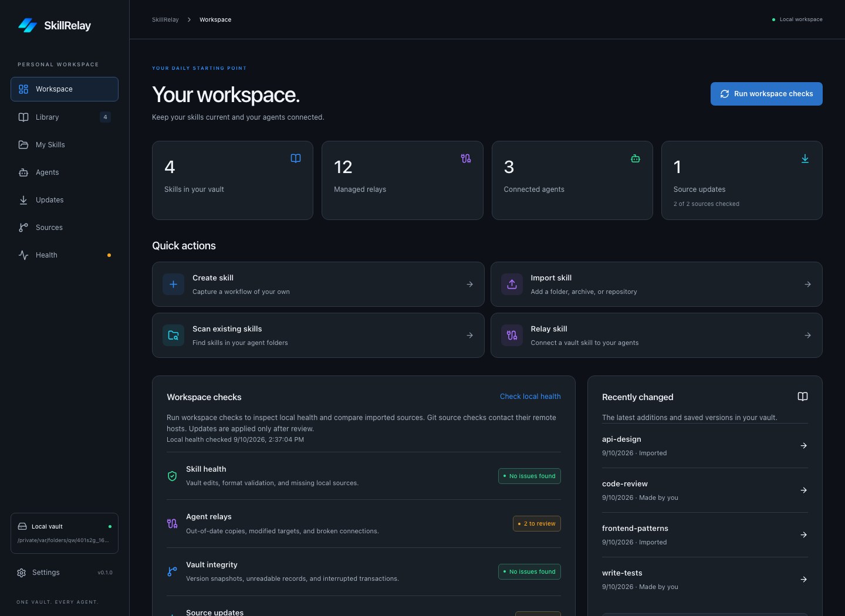Click the orange Health alert dot
Viewport: 845px width, 616px height.
click(109, 255)
